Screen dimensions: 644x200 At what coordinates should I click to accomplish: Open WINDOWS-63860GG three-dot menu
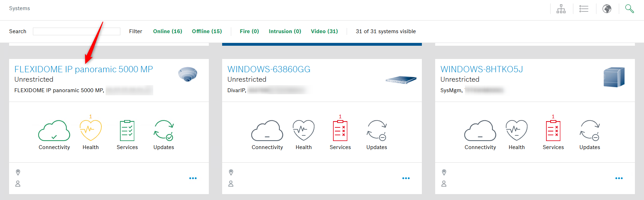coord(406,178)
